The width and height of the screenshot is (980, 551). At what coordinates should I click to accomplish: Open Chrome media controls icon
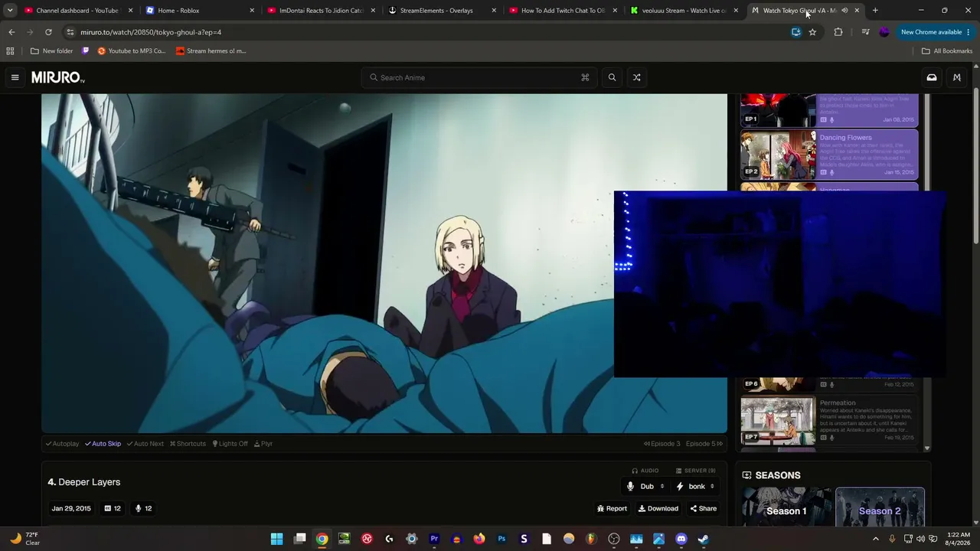coord(865,32)
